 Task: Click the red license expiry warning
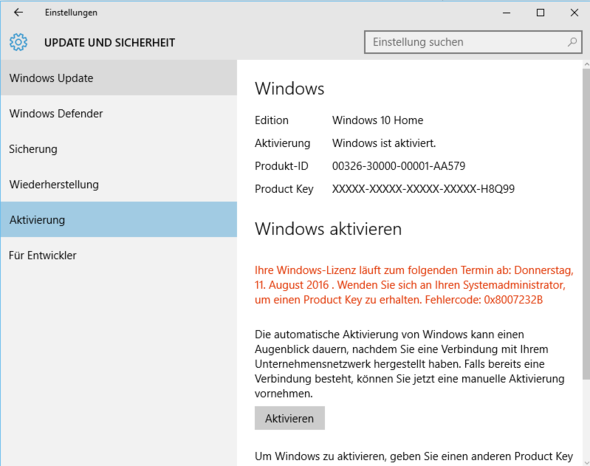click(414, 285)
